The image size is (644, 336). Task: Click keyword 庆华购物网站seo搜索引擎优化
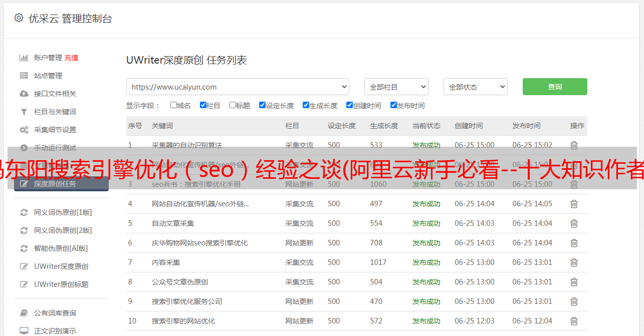(x=200, y=243)
